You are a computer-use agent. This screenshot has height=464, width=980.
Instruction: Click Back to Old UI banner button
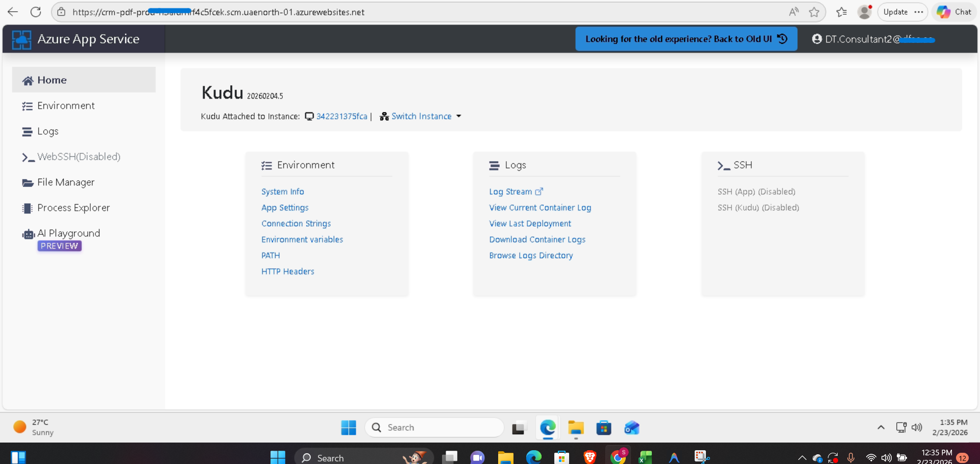coord(686,39)
